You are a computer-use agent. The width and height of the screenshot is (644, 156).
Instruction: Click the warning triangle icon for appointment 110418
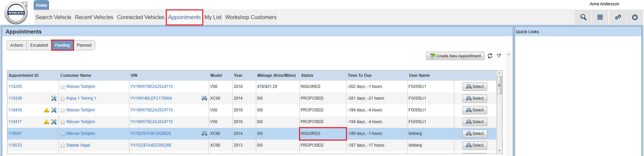tap(47, 110)
